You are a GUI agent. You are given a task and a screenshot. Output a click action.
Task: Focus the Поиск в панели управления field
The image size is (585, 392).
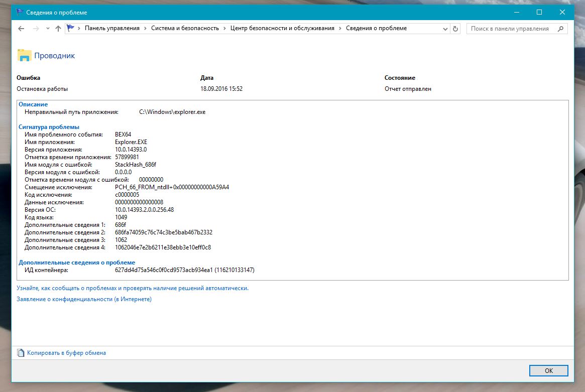[x=517, y=29]
